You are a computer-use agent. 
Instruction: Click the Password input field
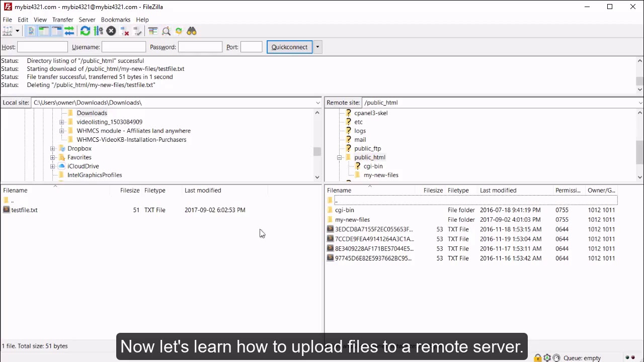pos(200,47)
